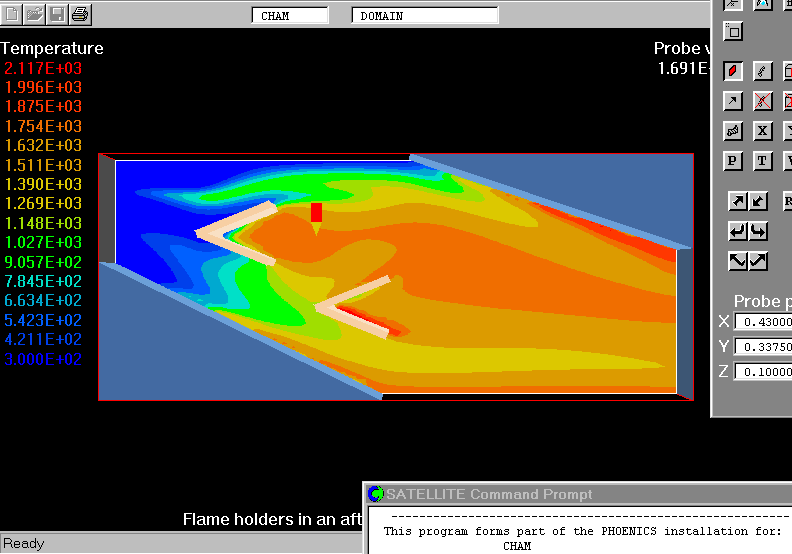The height and width of the screenshot is (554, 792).
Task: Click the red probe marker in plot
Action: pos(316,212)
